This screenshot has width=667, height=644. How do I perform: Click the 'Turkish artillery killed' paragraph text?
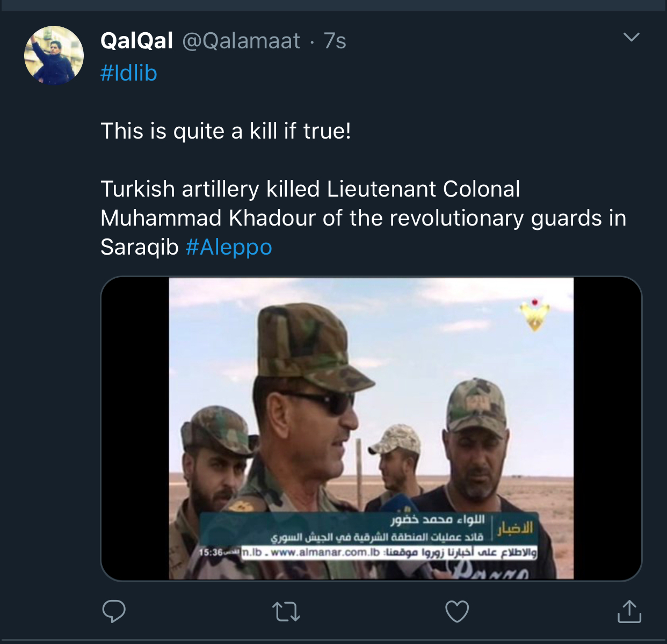(363, 218)
